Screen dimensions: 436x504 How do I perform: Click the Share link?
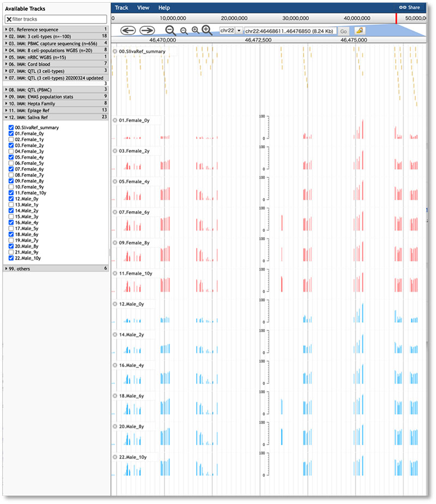pos(410,8)
